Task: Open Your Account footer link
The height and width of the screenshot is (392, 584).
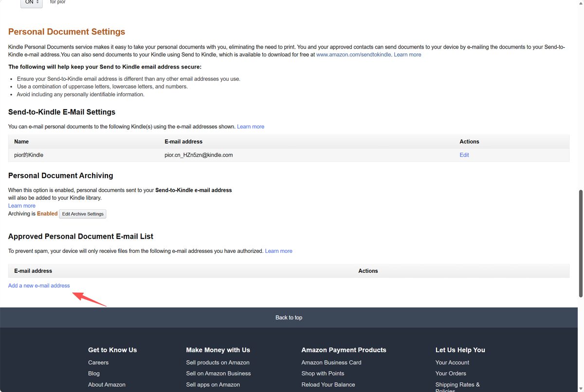Action: click(452, 362)
